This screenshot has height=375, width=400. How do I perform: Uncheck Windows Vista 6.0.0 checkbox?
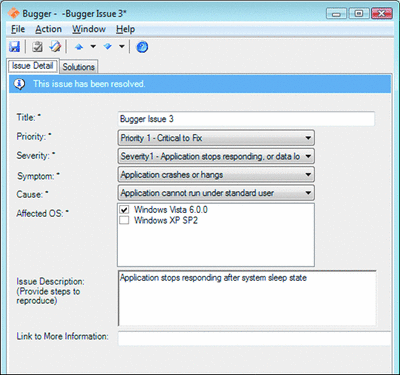point(124,210)
